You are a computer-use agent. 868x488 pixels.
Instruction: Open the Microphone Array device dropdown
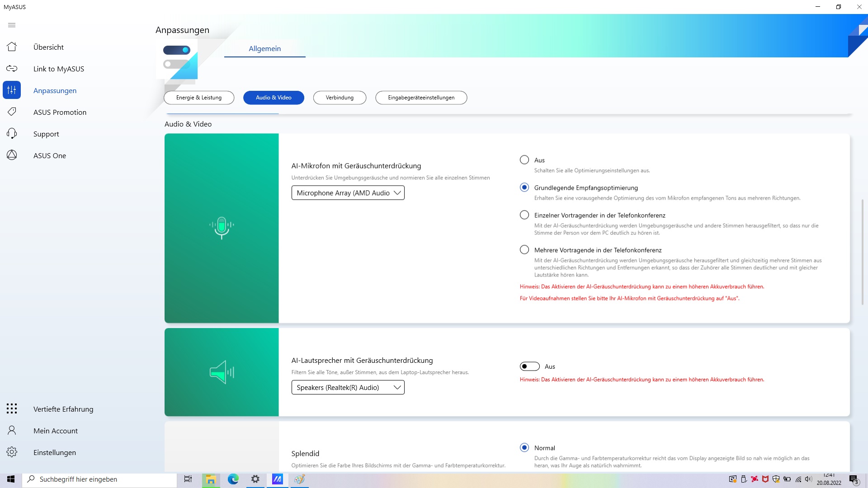pos(348,193)
